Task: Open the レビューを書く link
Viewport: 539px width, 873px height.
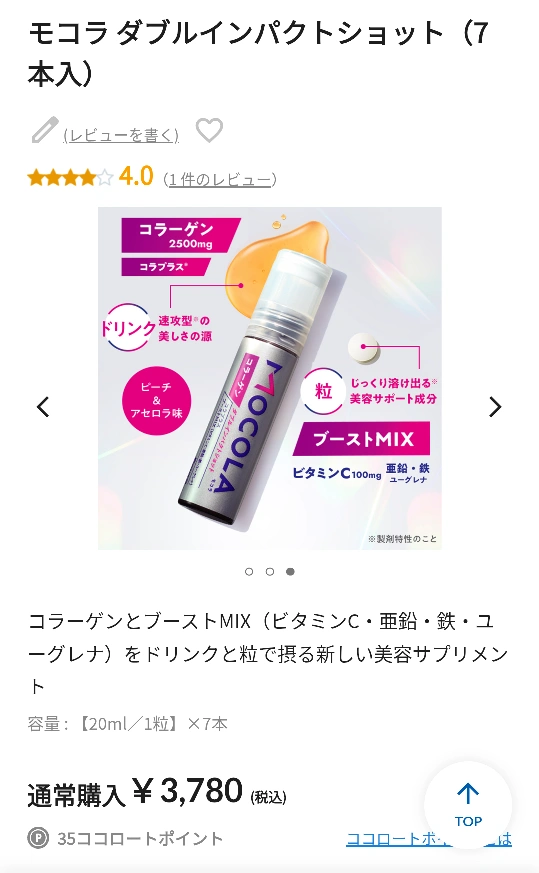Action: tap(121, 135)
